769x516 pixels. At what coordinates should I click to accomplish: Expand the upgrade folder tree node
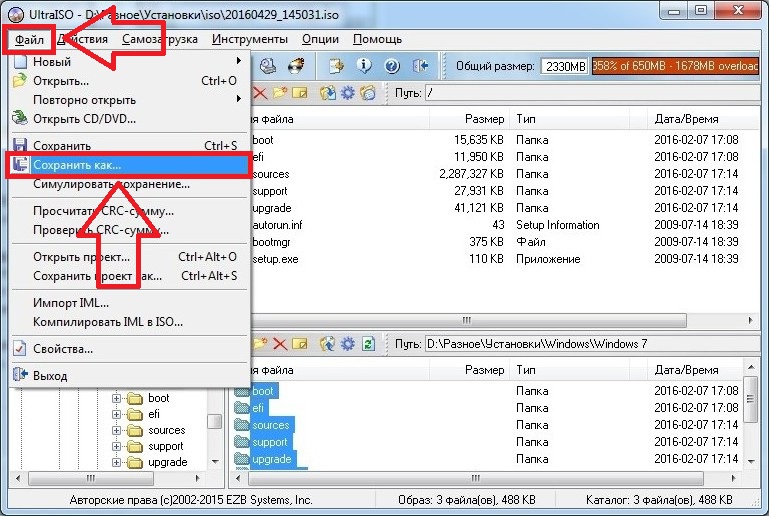tap(116, 462)
